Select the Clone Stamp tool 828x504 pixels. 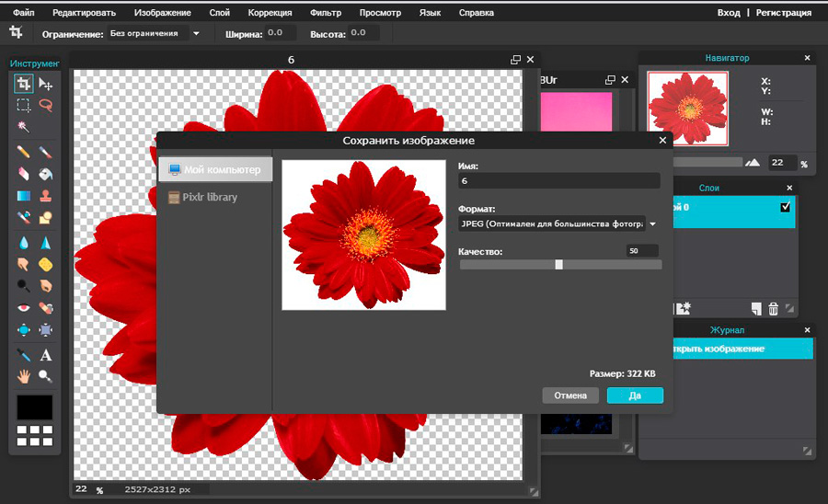[x=45, y=195]
